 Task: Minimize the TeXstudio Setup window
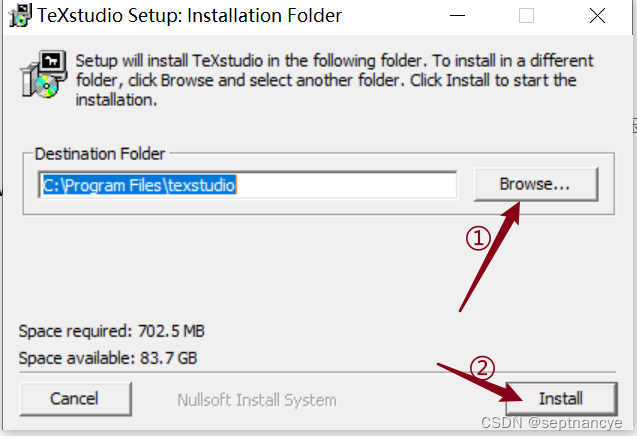457,16
